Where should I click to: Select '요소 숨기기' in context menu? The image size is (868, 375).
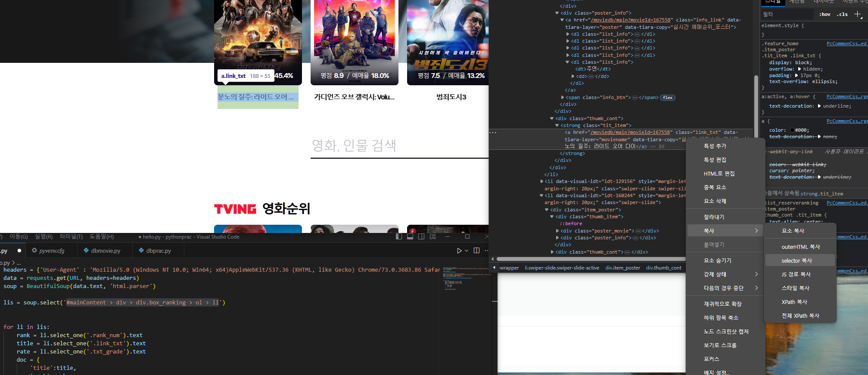(x=725, y=260)
